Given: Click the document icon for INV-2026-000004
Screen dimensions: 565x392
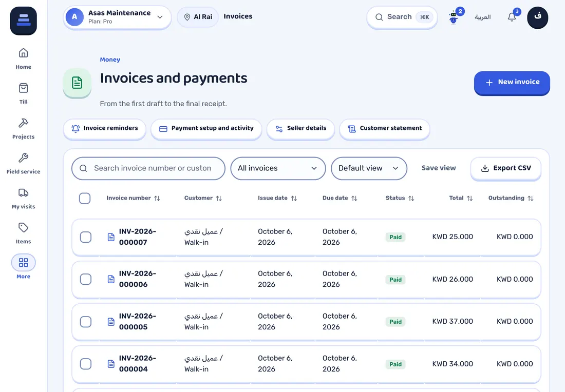Looking at the screenshot, I should (111, 364).
